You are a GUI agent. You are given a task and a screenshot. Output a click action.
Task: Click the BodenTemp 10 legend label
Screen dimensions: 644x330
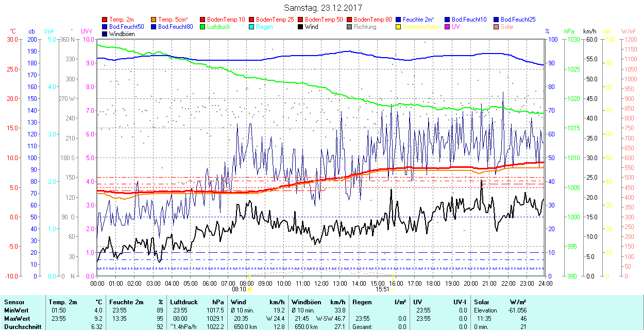click(x=226, y=20)
